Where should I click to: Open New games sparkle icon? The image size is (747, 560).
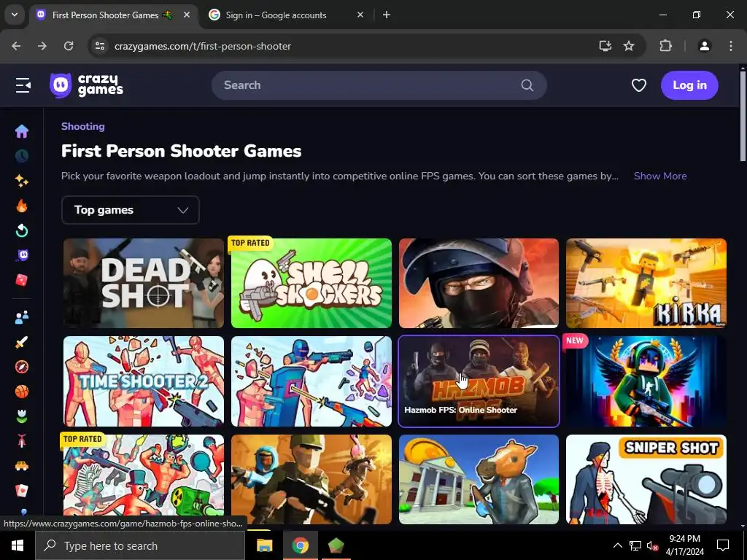21,181
